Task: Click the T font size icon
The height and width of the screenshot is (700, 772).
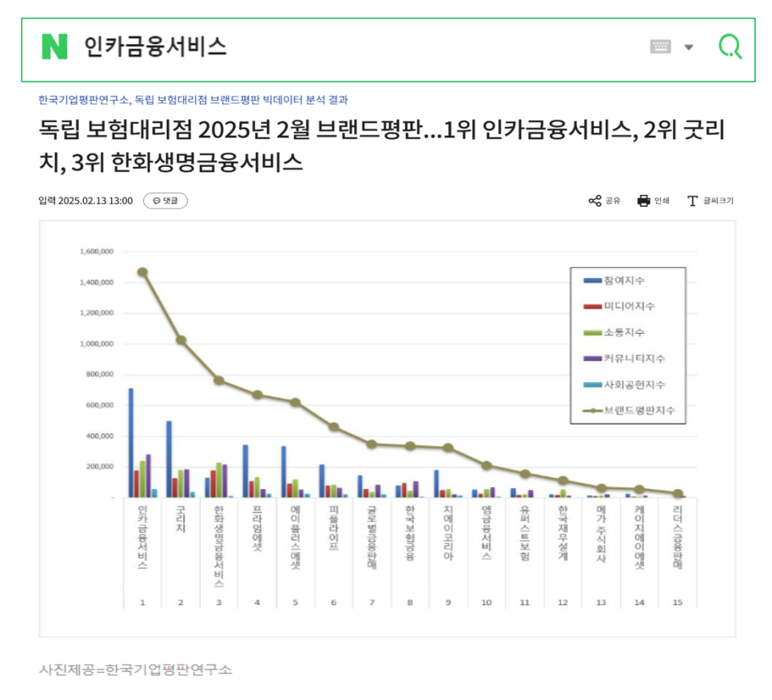Action: coord(692,201)
